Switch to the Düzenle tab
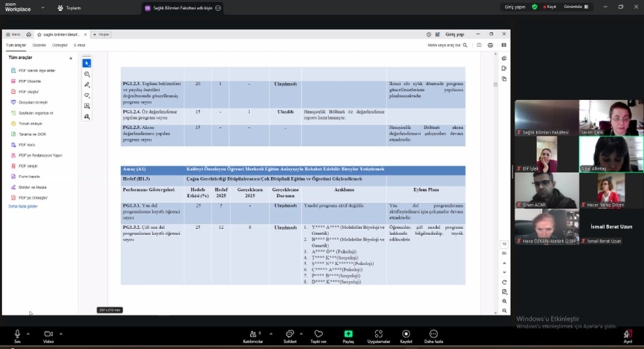The width and height of the screenshot is (644, 349). (39, 45)
